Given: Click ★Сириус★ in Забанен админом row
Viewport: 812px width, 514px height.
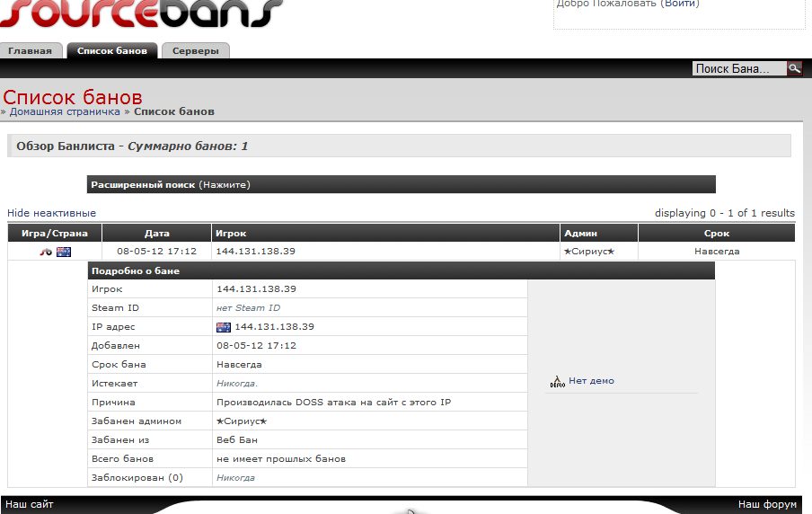Looking at the screenshot, I should 242,421.
